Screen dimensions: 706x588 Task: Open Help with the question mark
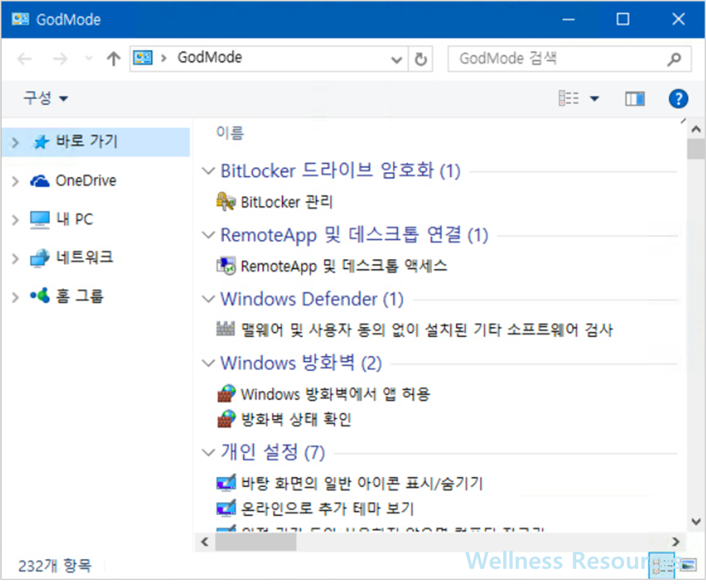[678, 98]
